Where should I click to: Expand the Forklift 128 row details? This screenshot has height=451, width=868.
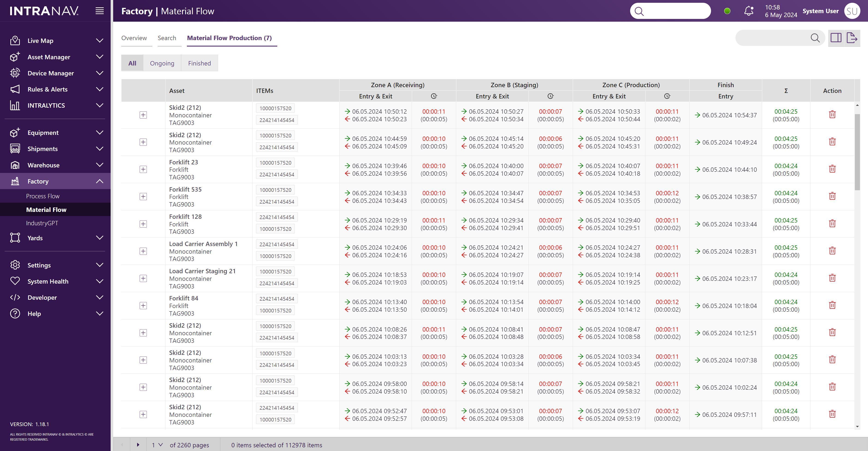click(x=143, y=224)
